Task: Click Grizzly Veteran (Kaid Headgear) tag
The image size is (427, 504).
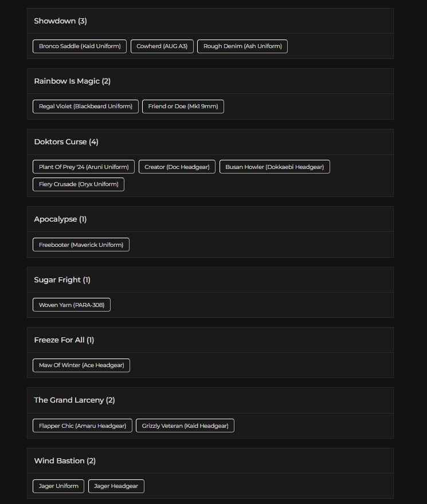Action: (x=185, y=426)
